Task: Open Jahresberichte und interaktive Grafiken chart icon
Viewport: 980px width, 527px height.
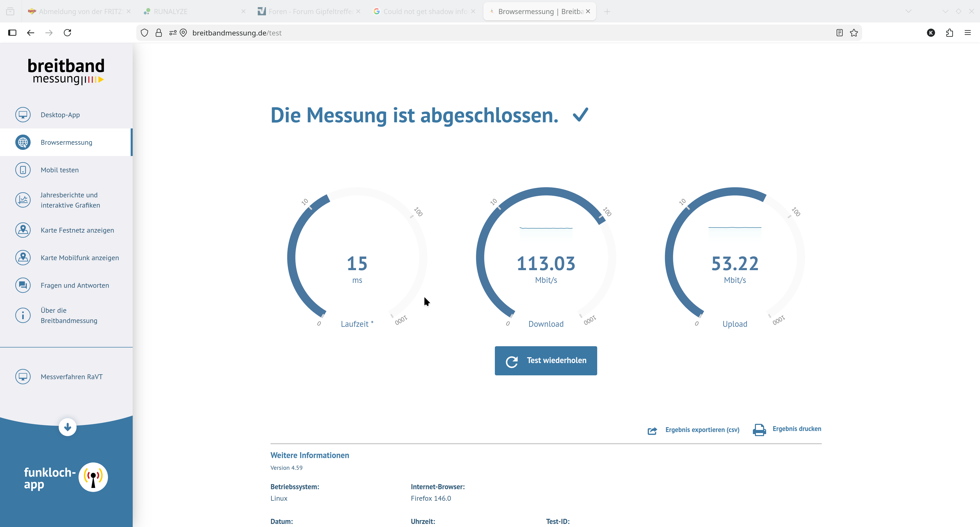Action: click(x=23, y=200)
